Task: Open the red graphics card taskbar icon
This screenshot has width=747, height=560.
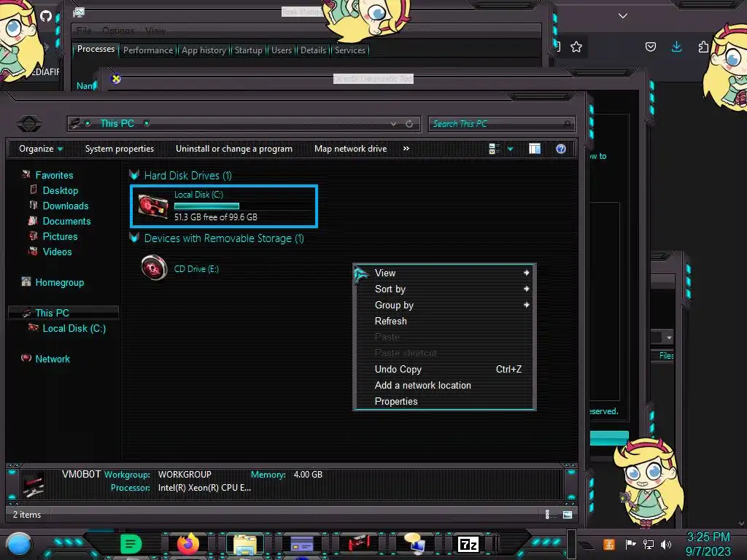Action: click(x=358, y=544)
